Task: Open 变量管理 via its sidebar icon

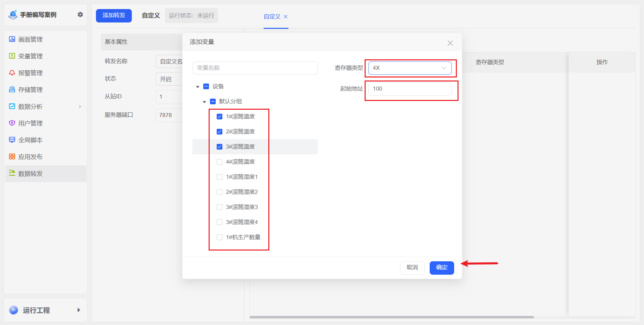Action: [x=12, y=56]
